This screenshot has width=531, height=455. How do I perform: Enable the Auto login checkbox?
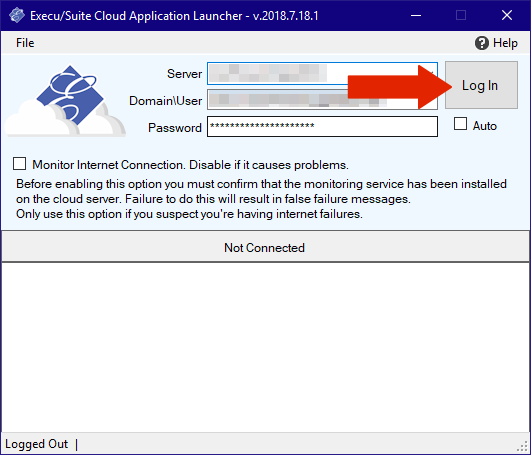click(460, 124)
